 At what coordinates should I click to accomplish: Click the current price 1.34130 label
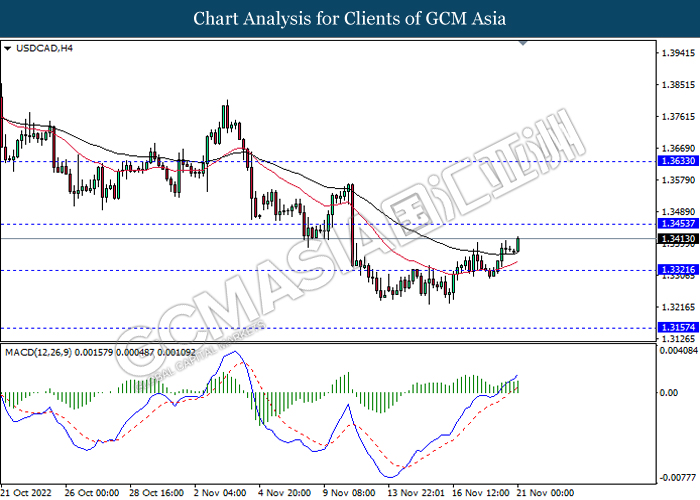tap(678, 239)
